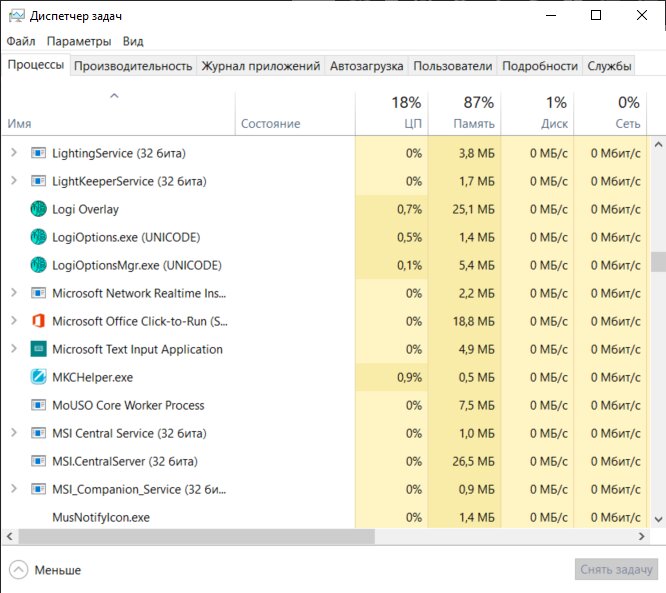Expand the MSI Central Service process tree
The width and height of the screenshot is (666, 593).
14,432
